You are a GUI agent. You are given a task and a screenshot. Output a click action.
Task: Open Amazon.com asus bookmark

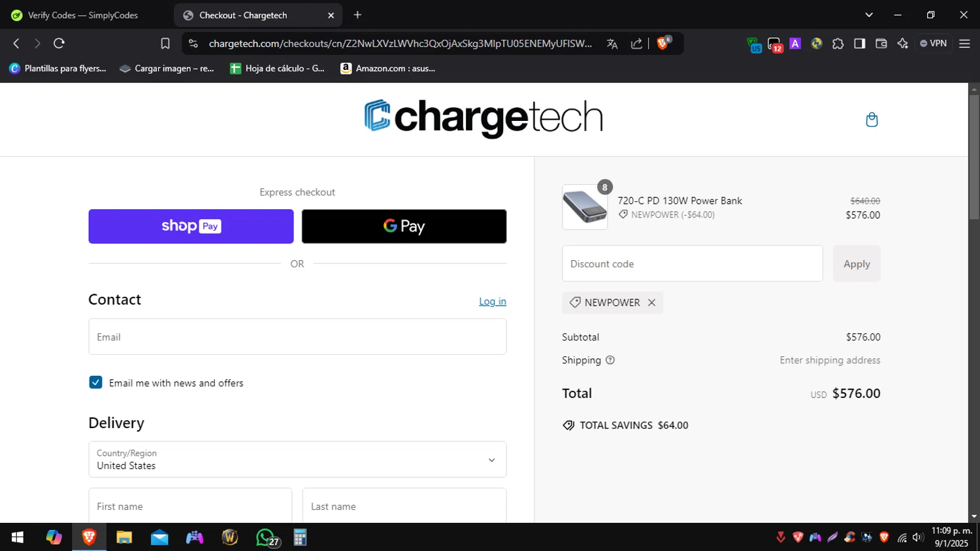pos(388,68)
